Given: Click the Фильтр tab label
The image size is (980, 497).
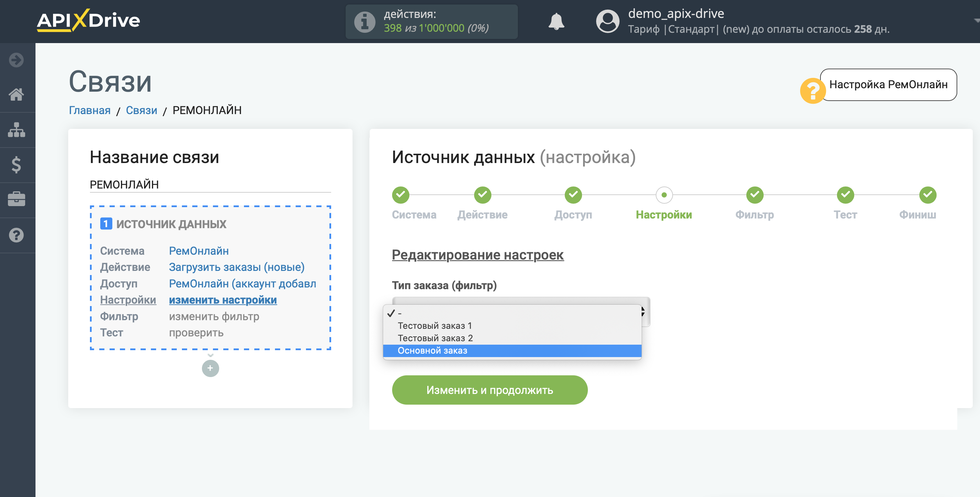Looking at the screenshot, I should (755, 215).
